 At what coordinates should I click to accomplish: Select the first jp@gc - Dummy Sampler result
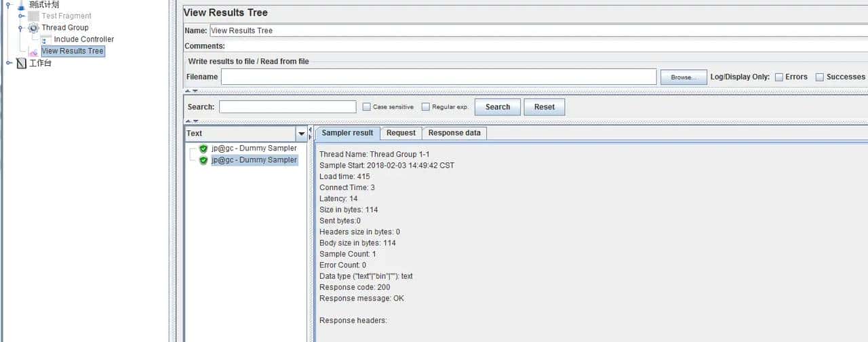click(x=254, y=148)
